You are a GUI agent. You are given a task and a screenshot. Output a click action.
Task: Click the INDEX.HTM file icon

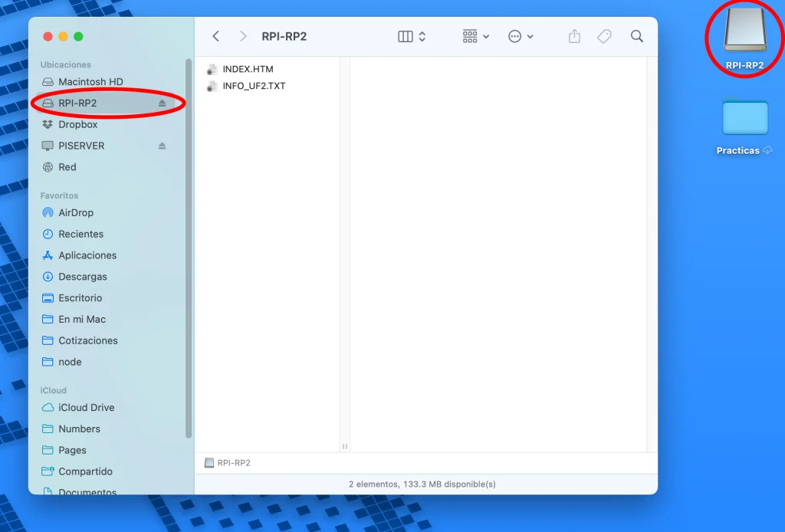(212, 69)
